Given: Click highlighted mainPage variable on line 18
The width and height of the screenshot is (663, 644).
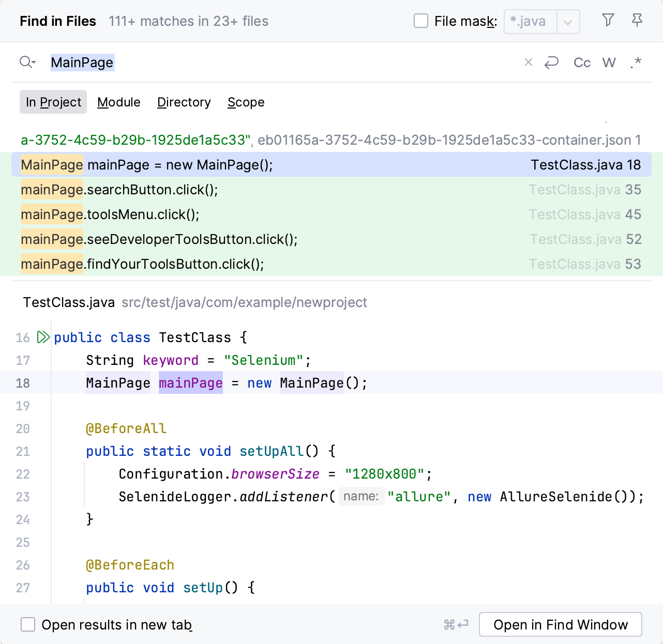Looking at the screenshot, I should [191, 383].
